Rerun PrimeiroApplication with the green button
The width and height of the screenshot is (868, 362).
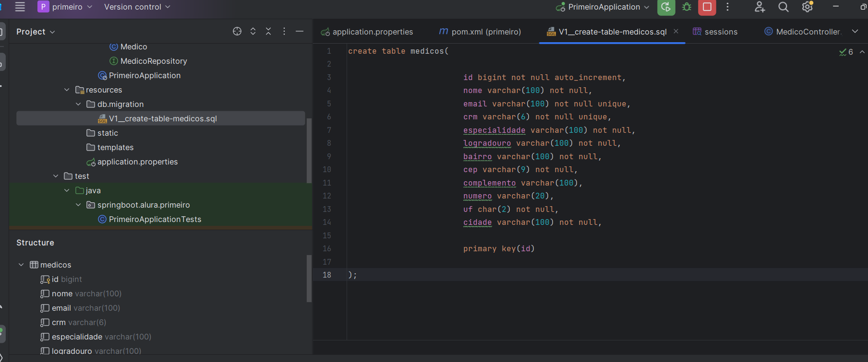666,7
